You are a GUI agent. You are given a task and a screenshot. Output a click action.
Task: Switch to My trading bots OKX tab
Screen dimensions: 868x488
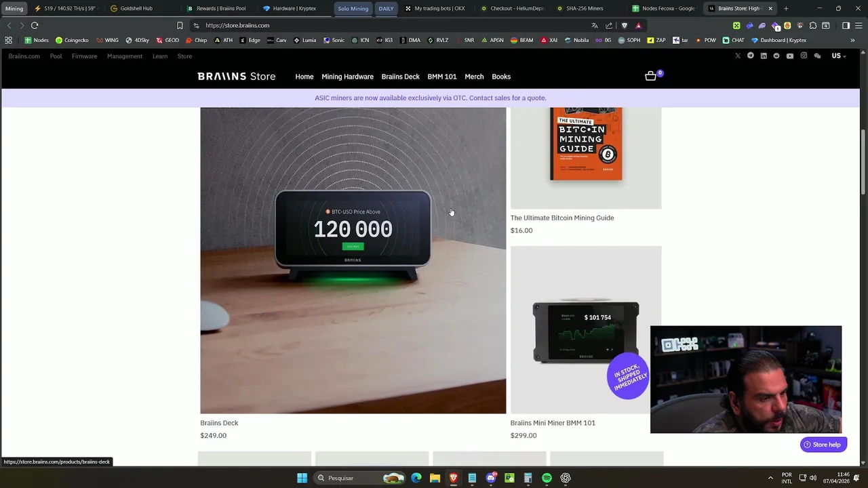click(x=439, y=8)
